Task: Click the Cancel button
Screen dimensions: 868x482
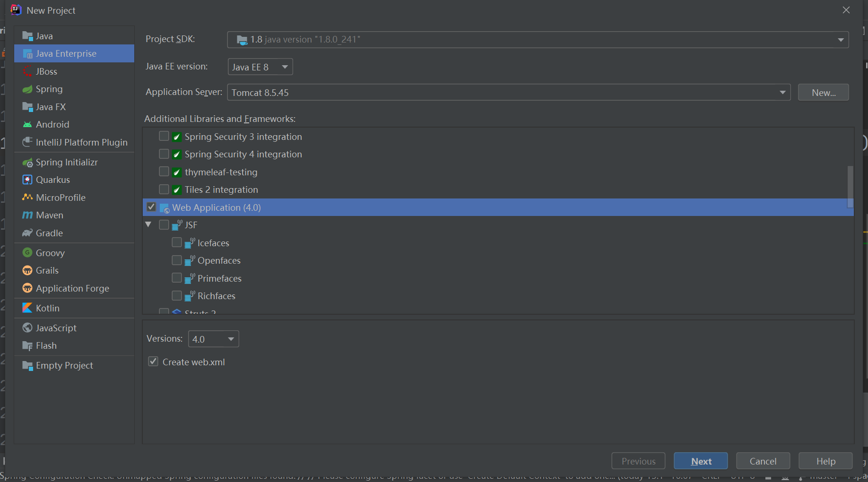Action: (763, 461)
